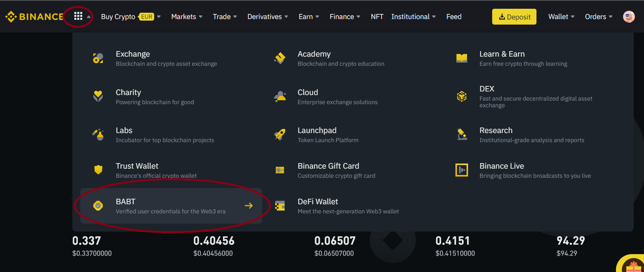Click the Binance Live icon
This screenshot has width=644, height=272.
tap(462, 170)
